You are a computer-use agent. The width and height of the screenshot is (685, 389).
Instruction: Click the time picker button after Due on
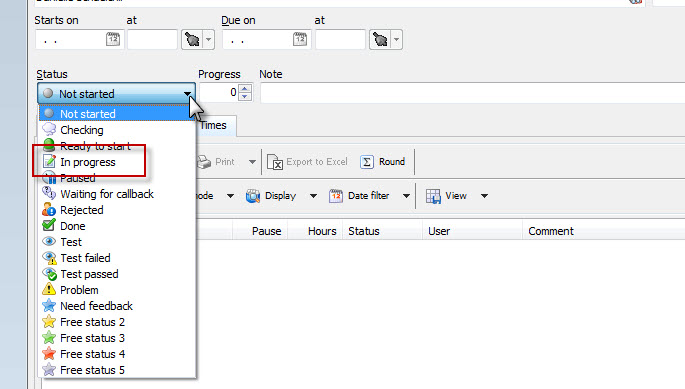pos(380,40)
